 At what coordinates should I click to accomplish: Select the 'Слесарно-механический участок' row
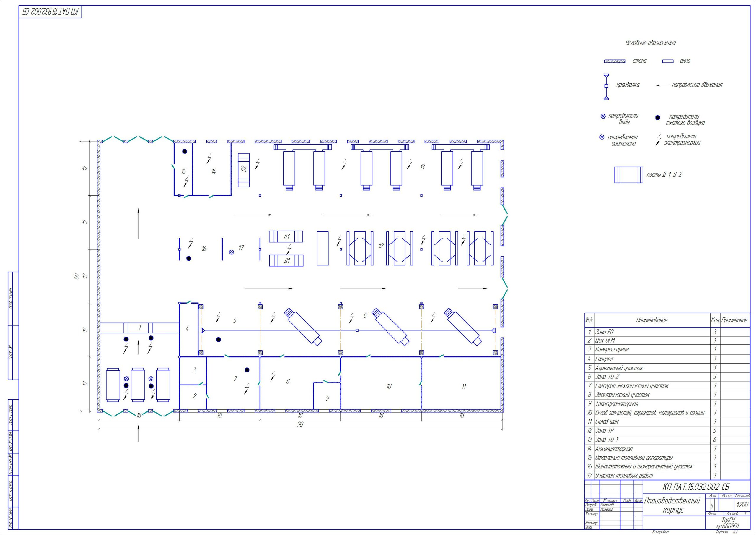[x=667, y=386]
